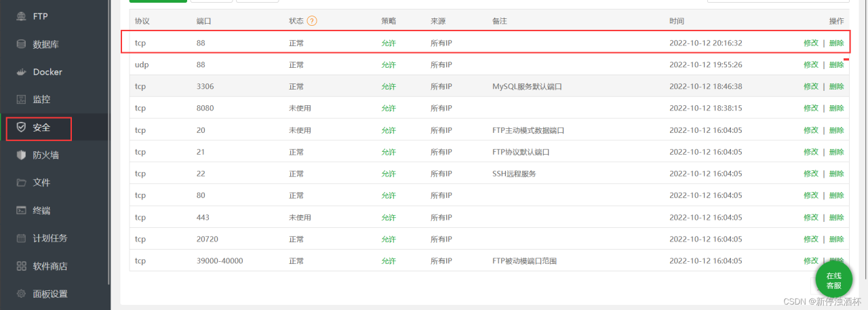This screenshot has width=868, height=310.
Task: Open the green 在线客服 chat button
Action: [833, 280]
